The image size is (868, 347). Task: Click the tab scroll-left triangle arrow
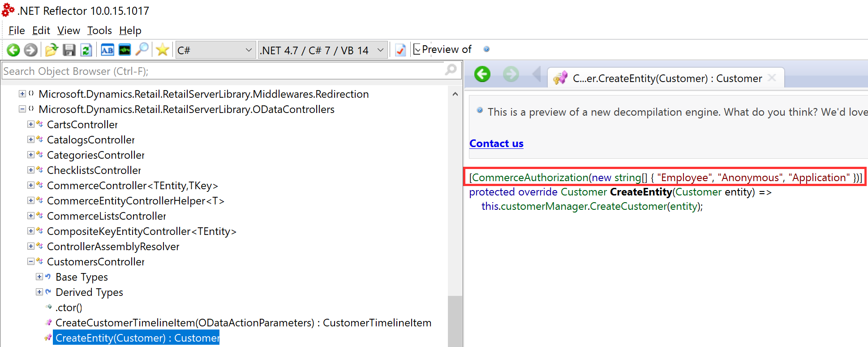537,74
